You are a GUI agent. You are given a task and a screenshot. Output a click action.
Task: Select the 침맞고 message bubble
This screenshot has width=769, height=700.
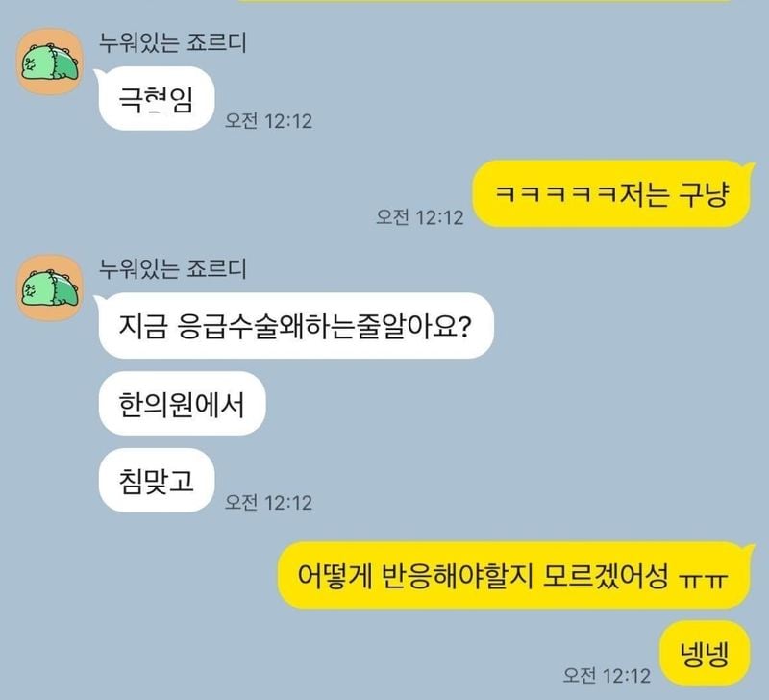point(157,480)
